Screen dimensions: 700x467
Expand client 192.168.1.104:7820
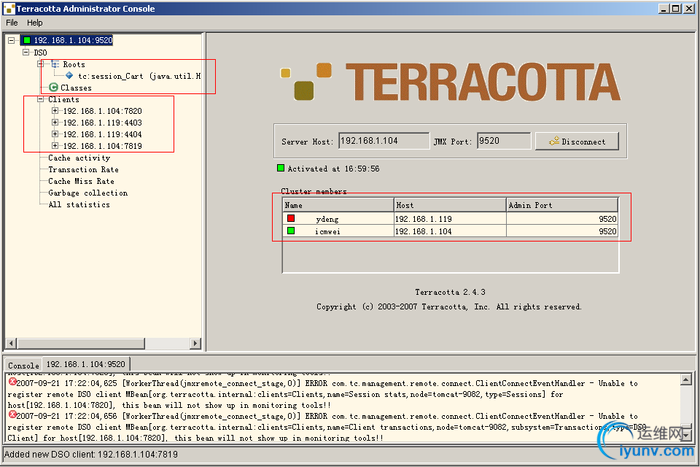(x=55, y=111)
